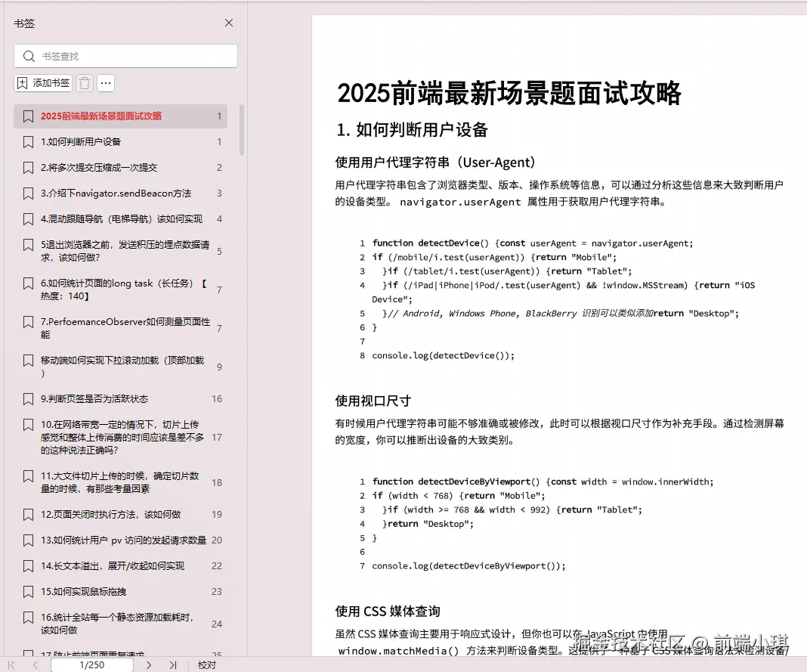Click bookmark icon beside 10.在网络带宽一定的情况下
This screenshot has width=807, height=672.
(28, 426)
